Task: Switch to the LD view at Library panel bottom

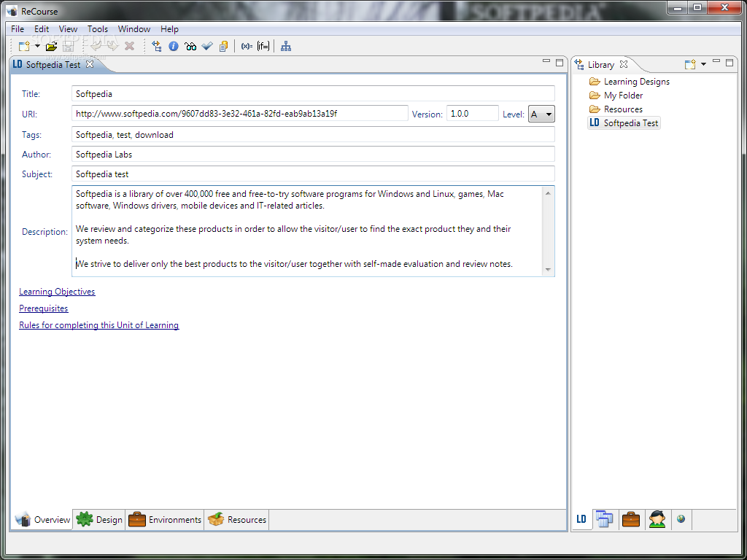Action: coord(581,519)
